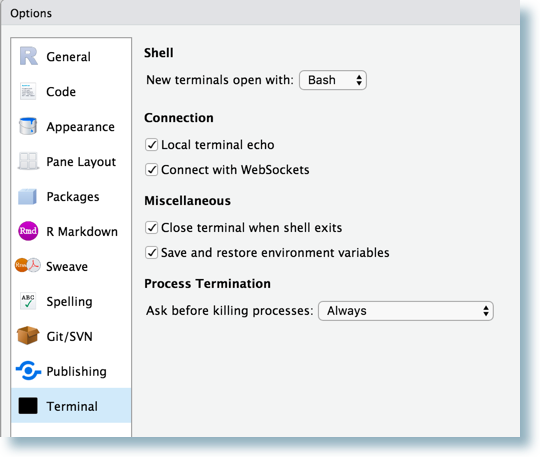
Task: Open the General settings R icon
Action: (x=28, y=56)
